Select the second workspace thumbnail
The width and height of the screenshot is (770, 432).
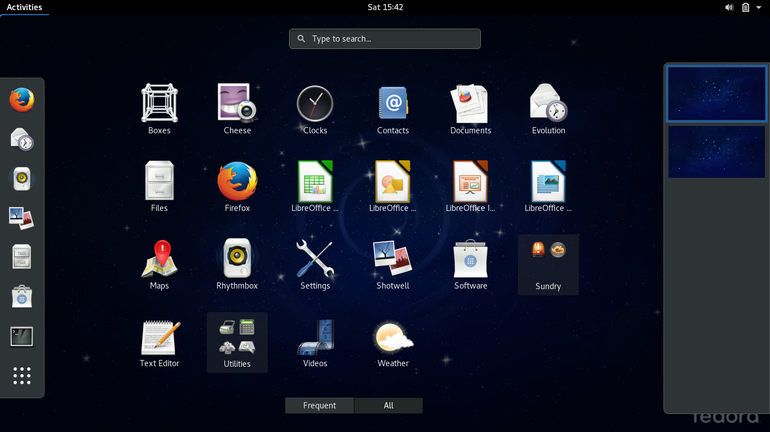tap(716, 152)
